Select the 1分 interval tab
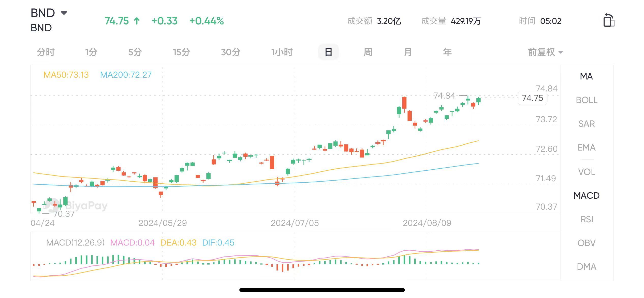 coord(91,52)
